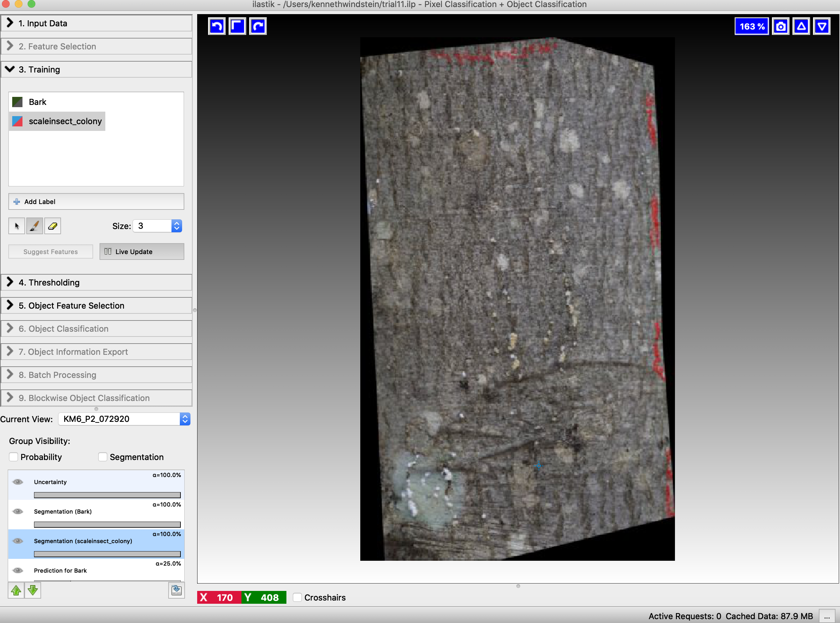Start Live Update

click(142, 252)
